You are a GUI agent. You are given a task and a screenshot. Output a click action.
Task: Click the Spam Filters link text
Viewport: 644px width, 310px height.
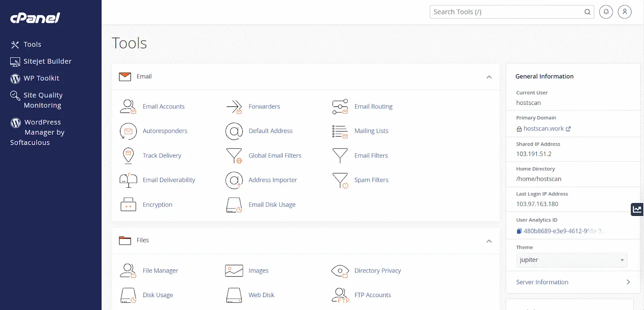pyautogui.click(x=371, y=180)
